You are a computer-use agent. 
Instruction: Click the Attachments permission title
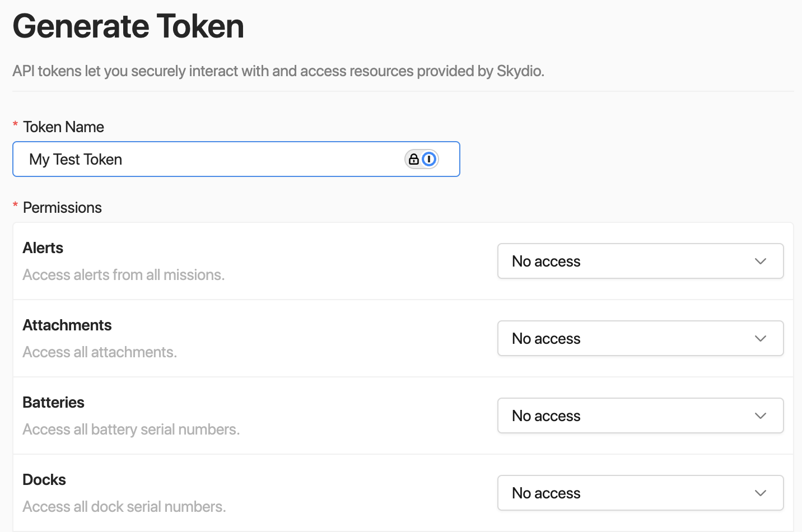pyautogui.click(x=67, y=325)
